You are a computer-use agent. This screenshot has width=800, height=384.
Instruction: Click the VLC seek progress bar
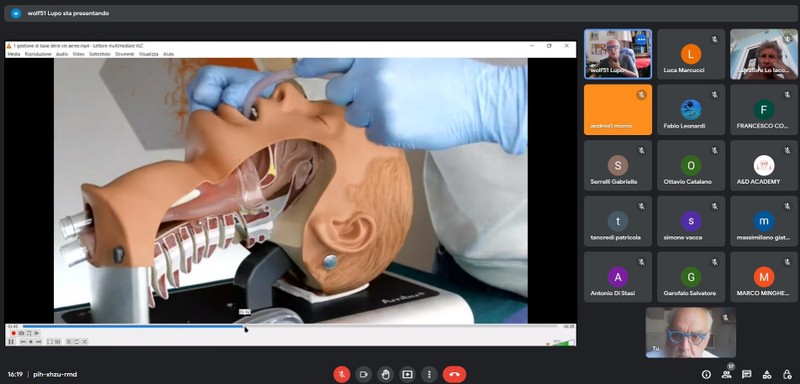pos(291,326)
